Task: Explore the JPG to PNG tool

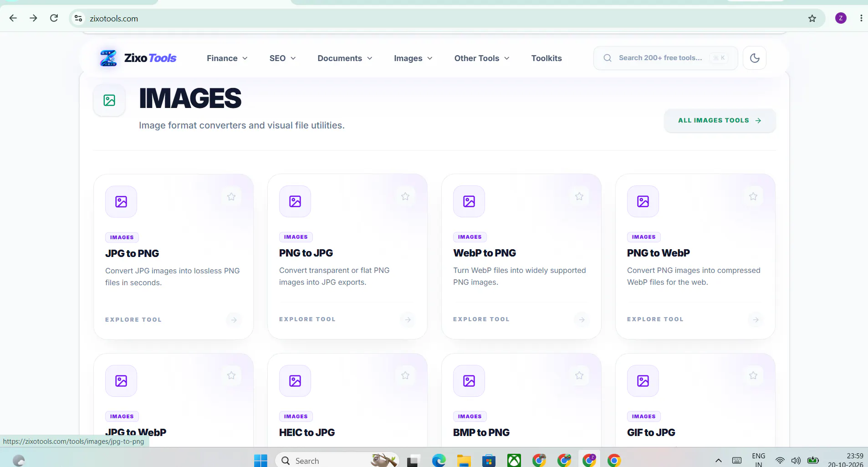Action: pos(133,320)
